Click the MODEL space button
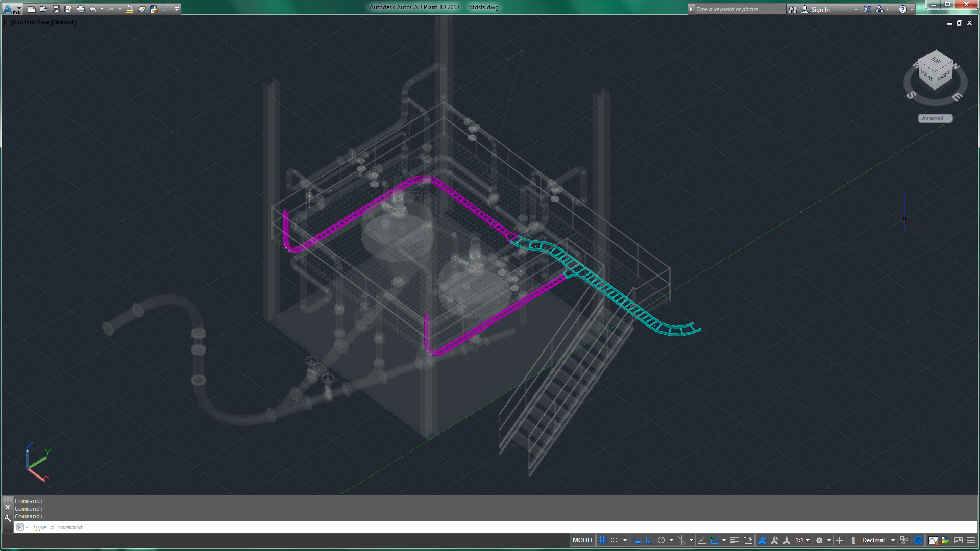Viewport: 980px width, 551px height. (583, 540)
